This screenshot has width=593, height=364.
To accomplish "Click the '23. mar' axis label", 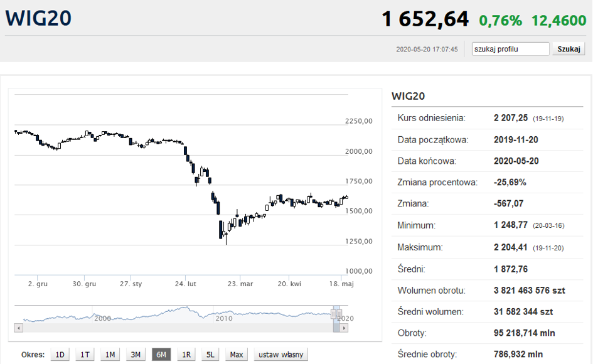I will coord(240,284).
